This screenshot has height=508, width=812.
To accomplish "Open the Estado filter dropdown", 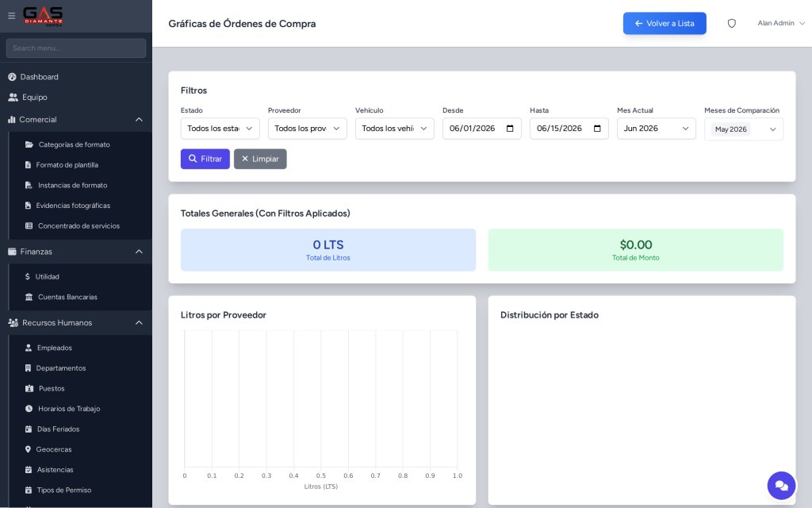I will (220, 129).
